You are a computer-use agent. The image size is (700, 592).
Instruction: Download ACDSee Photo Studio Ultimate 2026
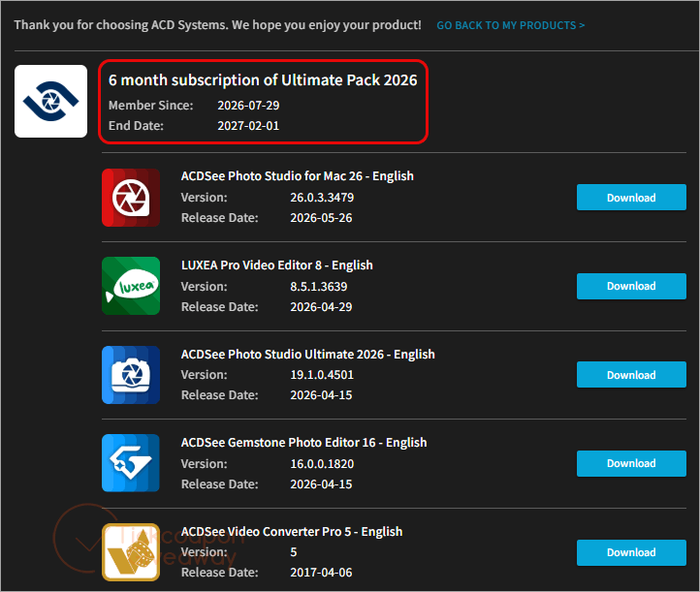(x=631, y=375)
